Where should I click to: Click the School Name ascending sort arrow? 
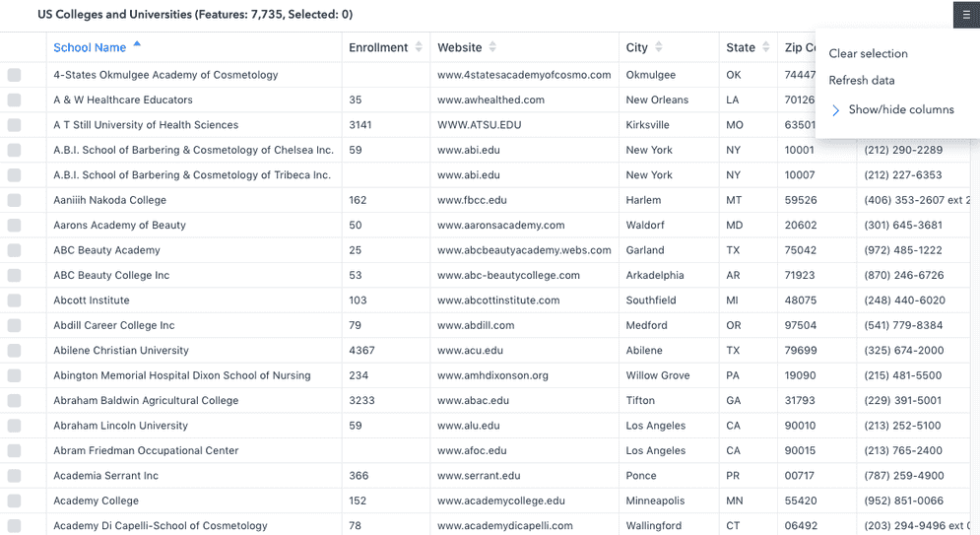(137, 44)
